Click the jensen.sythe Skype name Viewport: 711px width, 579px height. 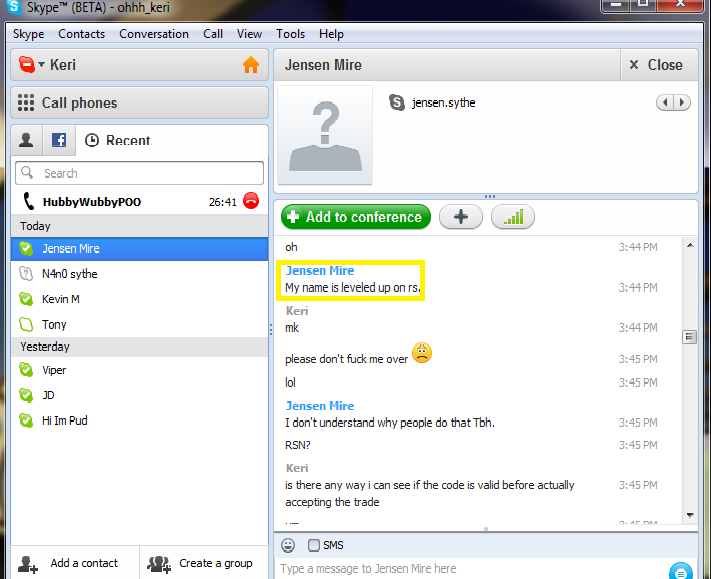point(443,103)
